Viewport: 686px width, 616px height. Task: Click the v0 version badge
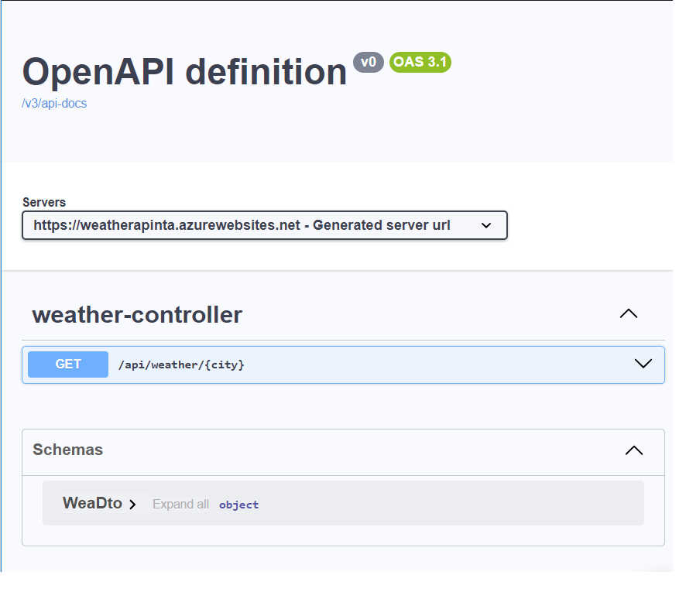[x=369, y=62]
